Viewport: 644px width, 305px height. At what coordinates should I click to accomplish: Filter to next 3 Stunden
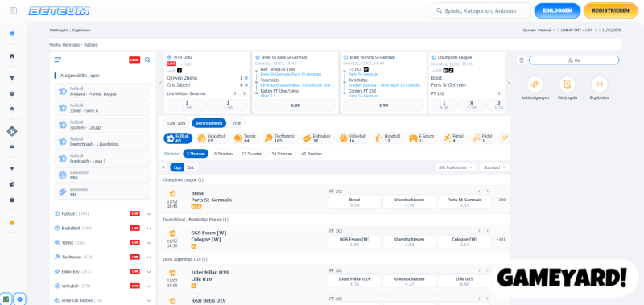pos(196,154)
